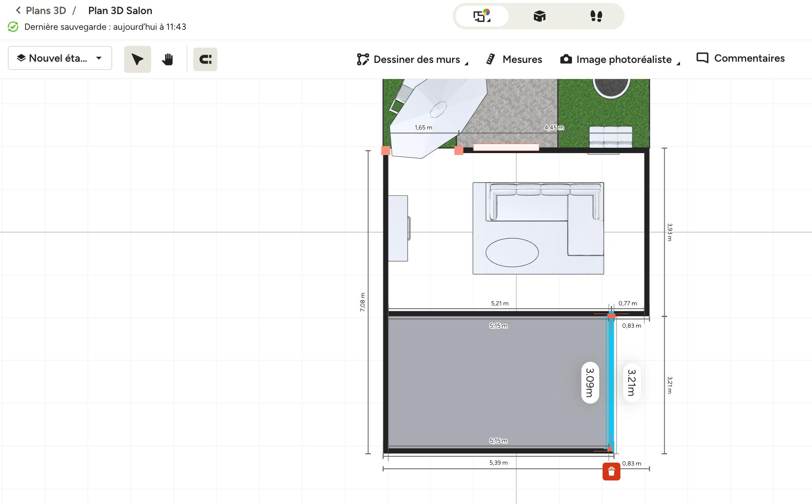The image size is (812, 504).
Task: Click the camera icon for photorealistic image
Action: (x=566, y=60)
